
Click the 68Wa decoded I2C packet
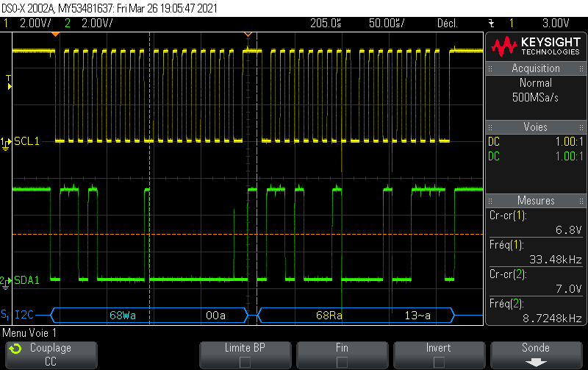tap(122, 316)
